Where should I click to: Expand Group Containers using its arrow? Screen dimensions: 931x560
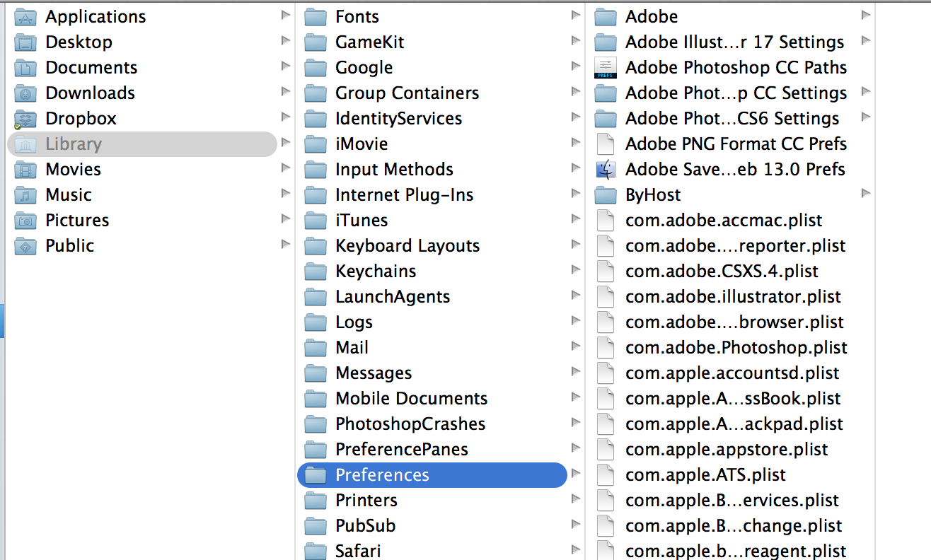coord(576,92)
